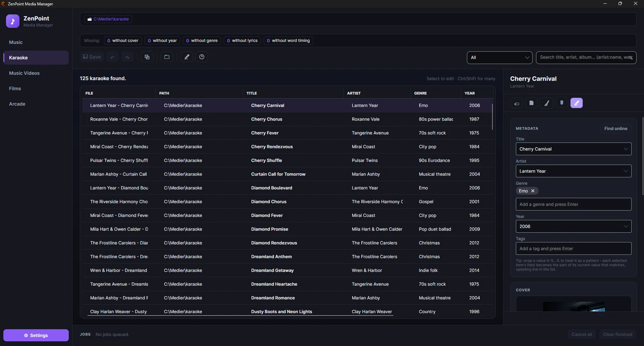Screen dimensions: 644x346
Task: Remove the Emo genre tag
Action: [533, 191]
